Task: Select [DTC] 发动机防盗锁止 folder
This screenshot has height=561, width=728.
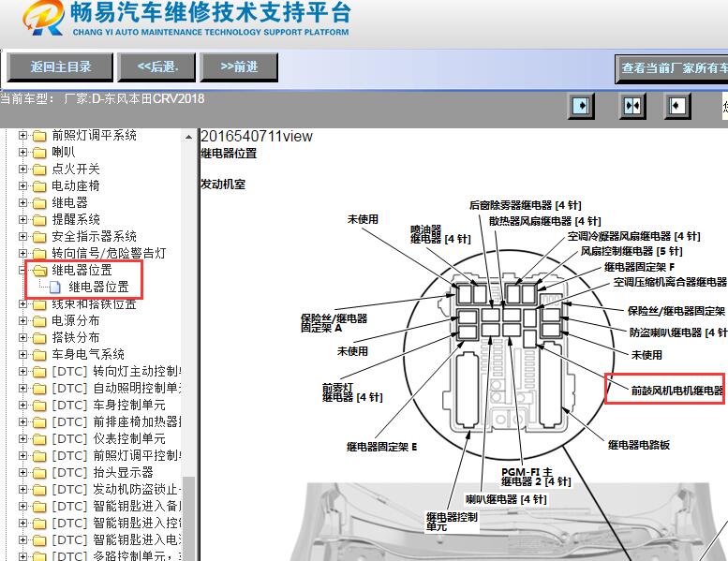Action: tap(116, 490)
